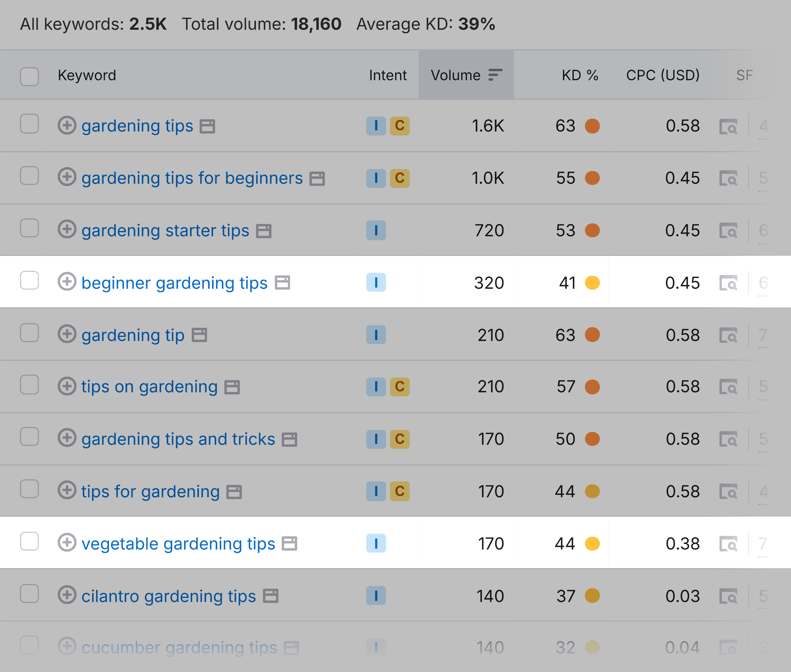Image resolution: width=791 pixels, height=672 pixels.
Task: Click the KD % column header
Action: [579, 75]
